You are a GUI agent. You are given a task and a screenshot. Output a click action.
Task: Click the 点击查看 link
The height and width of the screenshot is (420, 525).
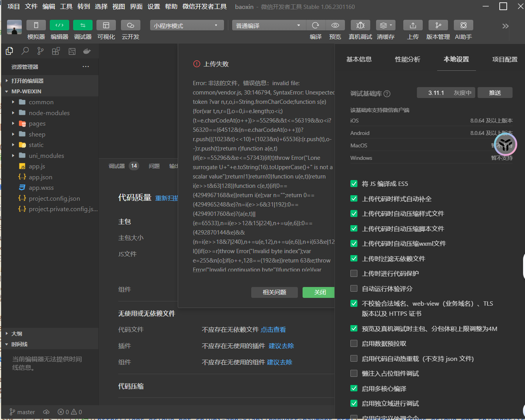[273, 329]
